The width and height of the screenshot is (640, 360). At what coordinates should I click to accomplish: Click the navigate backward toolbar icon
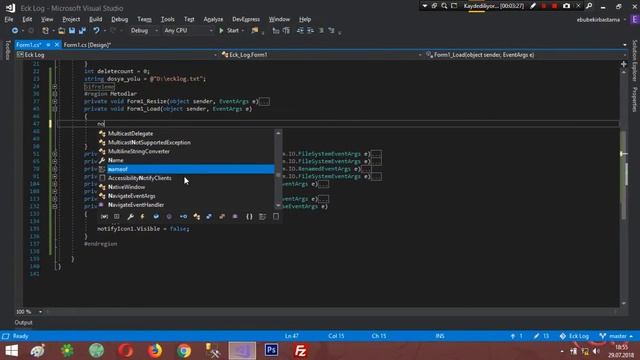(15, 31)
